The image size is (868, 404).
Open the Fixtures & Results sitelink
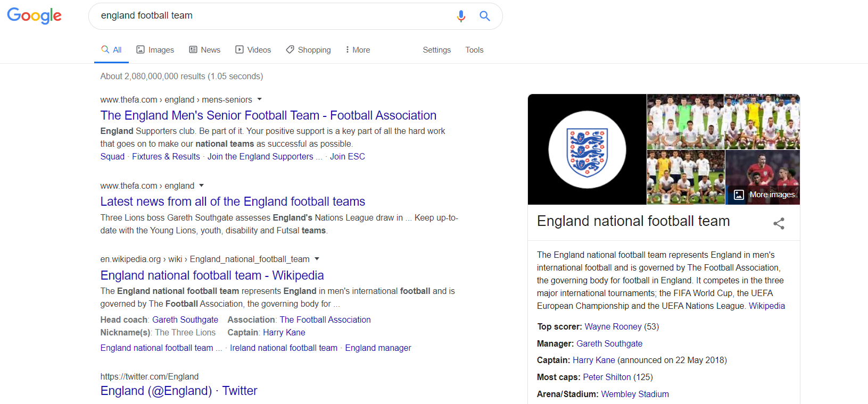pyautogui.click(x=166, y=156)
